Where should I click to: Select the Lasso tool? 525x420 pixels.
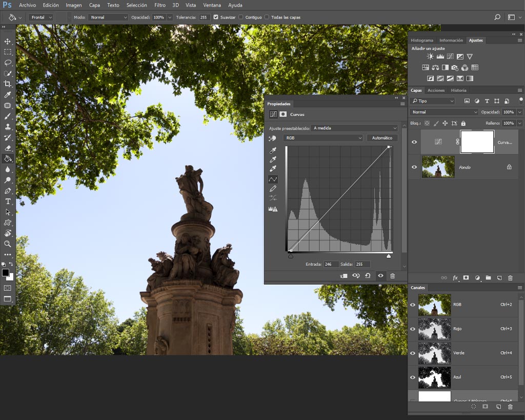pos(7,63)
